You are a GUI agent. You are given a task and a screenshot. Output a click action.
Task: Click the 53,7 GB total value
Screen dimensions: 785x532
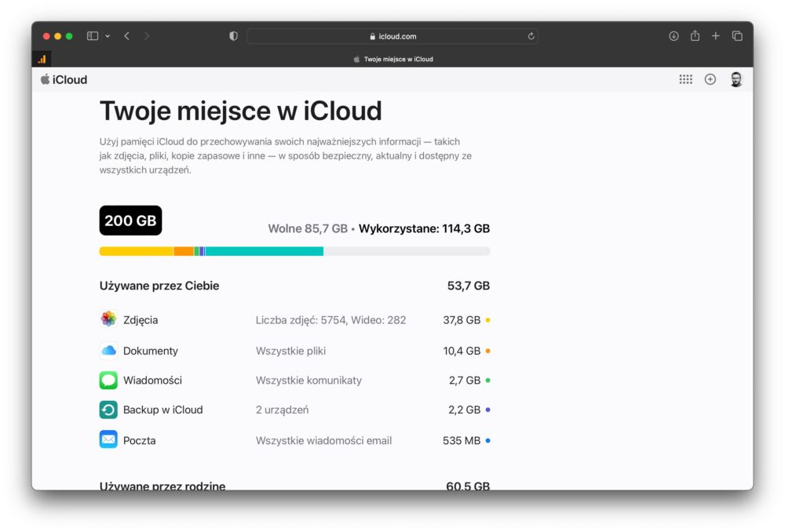[469, 286]
